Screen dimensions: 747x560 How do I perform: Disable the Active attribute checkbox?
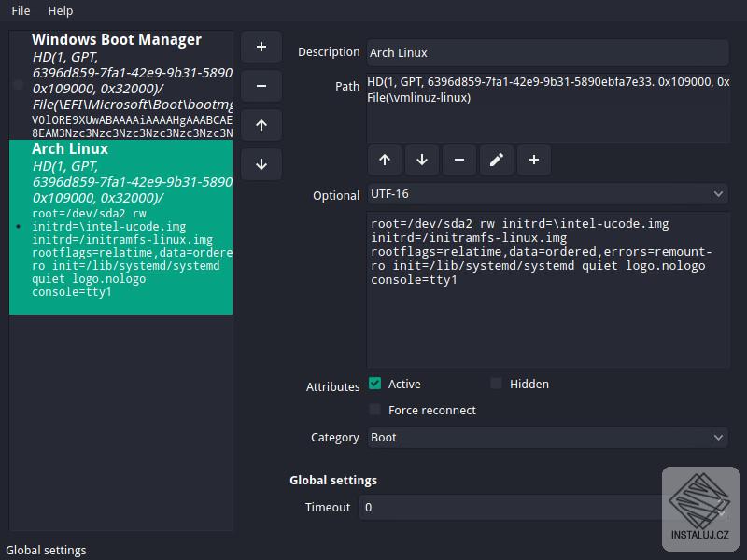coord(375,384)
